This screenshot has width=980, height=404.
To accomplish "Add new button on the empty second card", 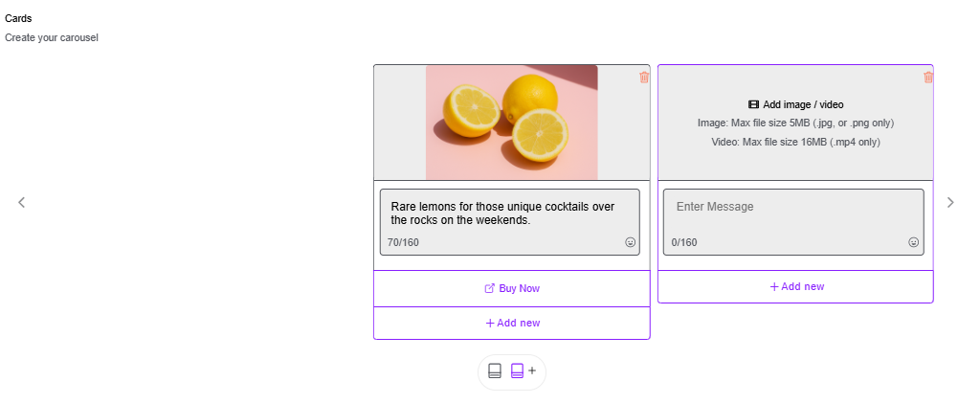I will tap(795, 286).
